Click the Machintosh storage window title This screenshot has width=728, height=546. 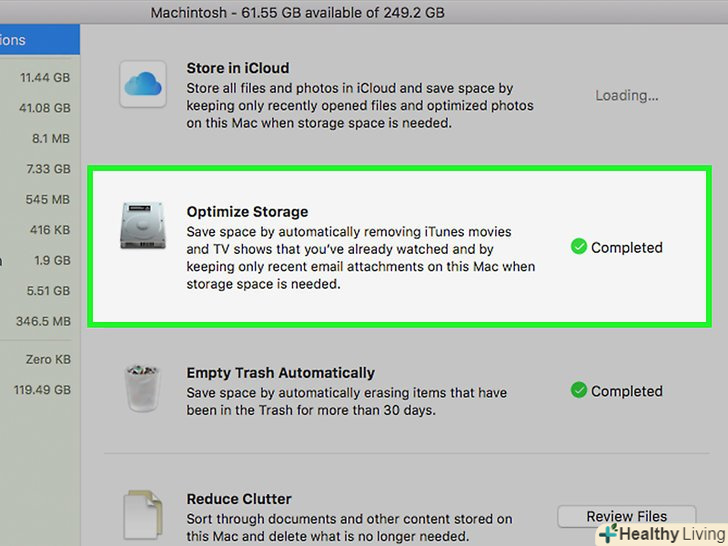coord(297,13)
